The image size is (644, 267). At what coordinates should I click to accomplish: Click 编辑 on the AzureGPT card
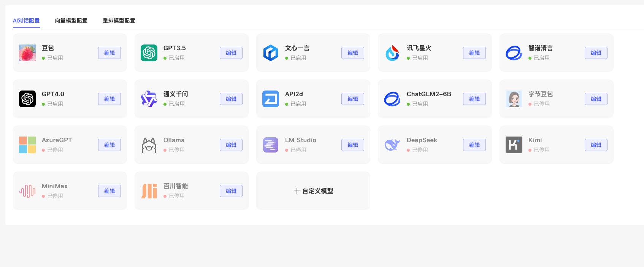coord(109,145)
